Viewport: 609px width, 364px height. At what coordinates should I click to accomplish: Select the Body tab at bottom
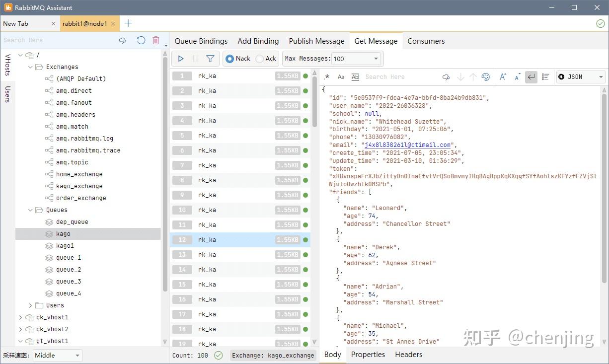point(333,355)
